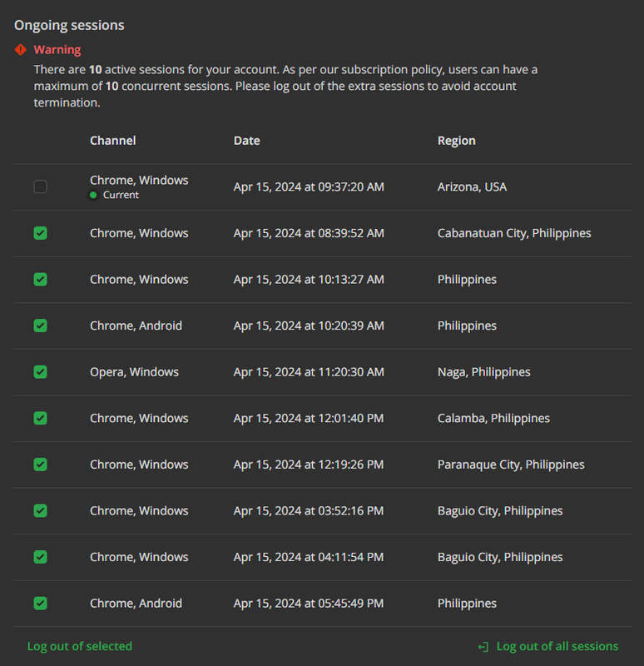644x666 pixels.
Task: Click date Apr 15, 2024 at 12:01:40 PM
Action: coord(309,418)
